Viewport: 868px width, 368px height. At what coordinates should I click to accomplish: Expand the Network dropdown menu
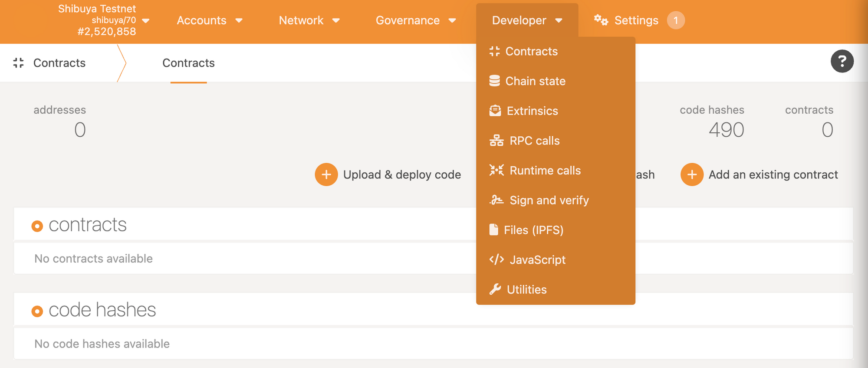pos(309,20)
